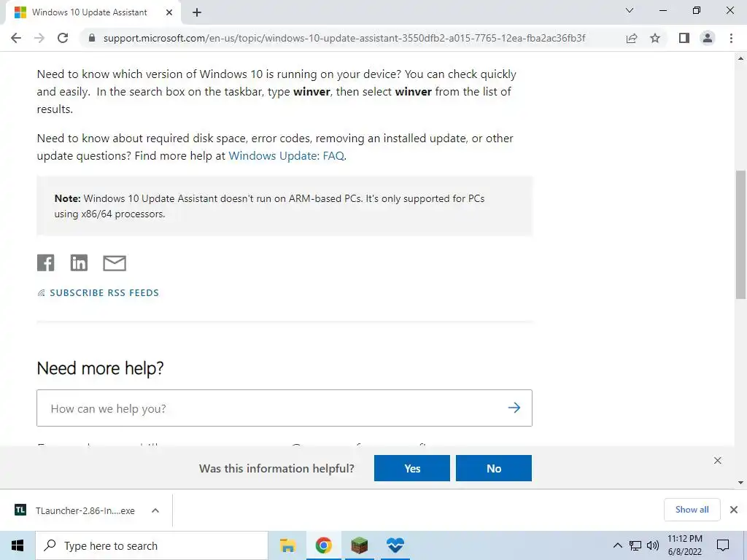Answer Yes to helpful question
Image resolution: width=747 pixels, height=560 pixels.
pos(412,468)
